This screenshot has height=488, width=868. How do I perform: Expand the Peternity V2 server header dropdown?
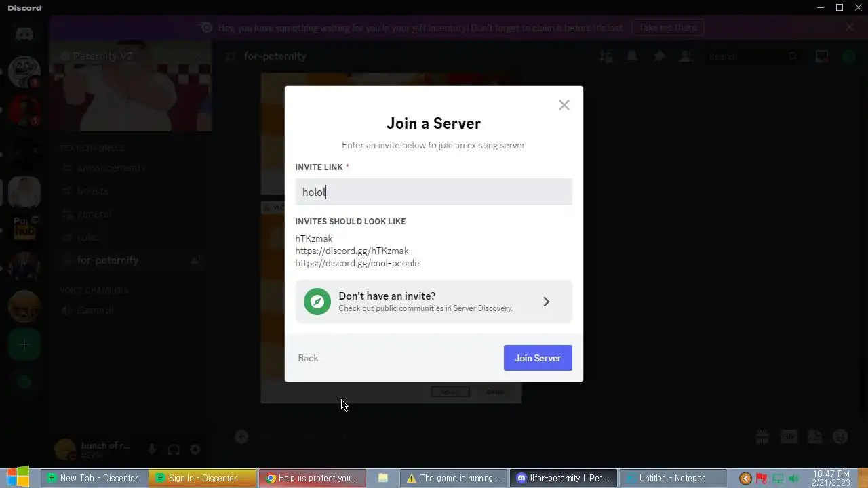(x=130, y=56)
